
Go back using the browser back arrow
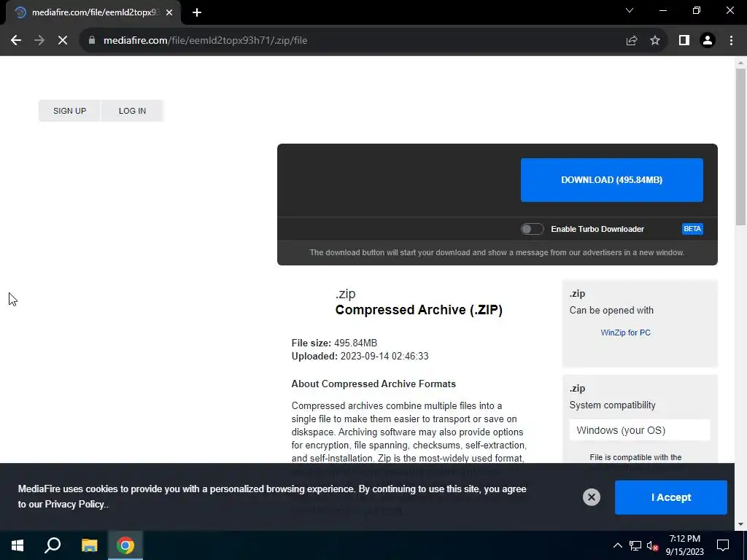16,41
